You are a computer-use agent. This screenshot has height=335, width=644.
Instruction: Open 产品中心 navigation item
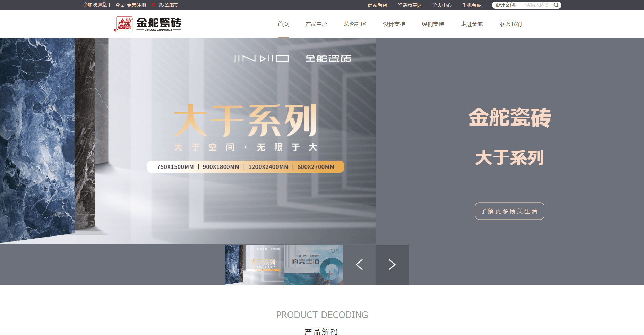pos(316,24)
